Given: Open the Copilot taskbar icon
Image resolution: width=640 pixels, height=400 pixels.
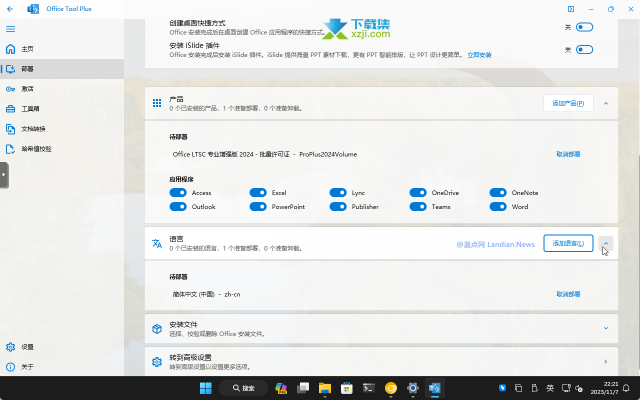Looking at the screenshot, I should click(281, 388).
